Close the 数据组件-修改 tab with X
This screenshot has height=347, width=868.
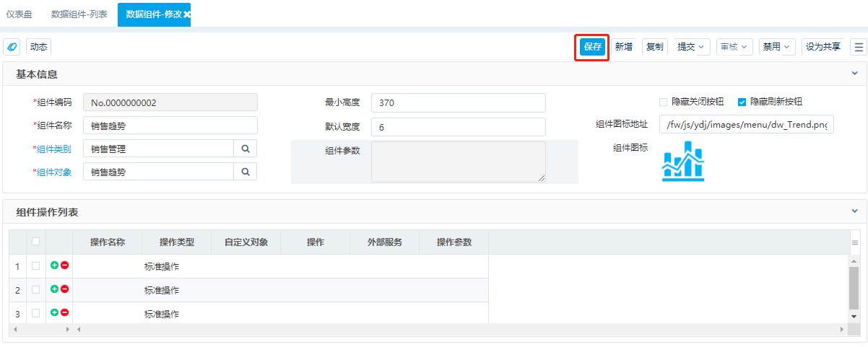[x=186, y=14]
